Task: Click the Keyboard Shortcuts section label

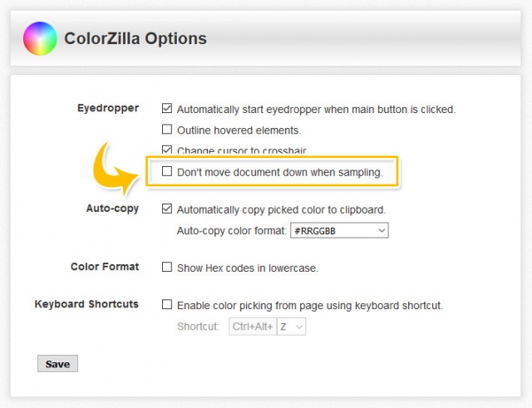Action: [x=86, y=304]
